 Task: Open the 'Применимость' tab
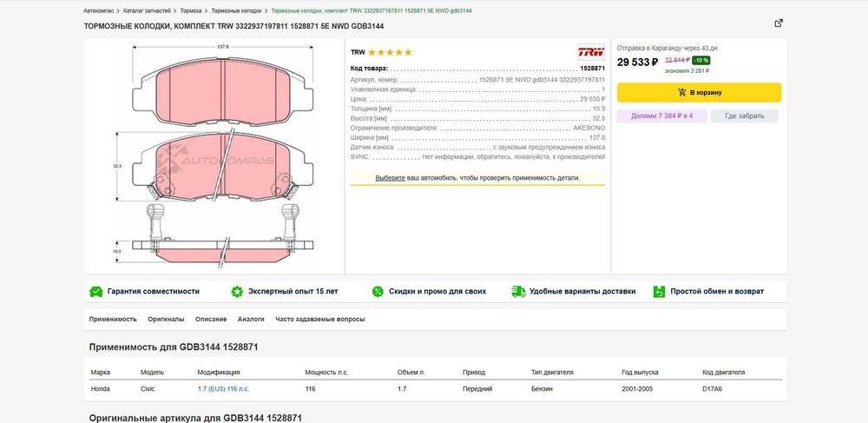113,319
